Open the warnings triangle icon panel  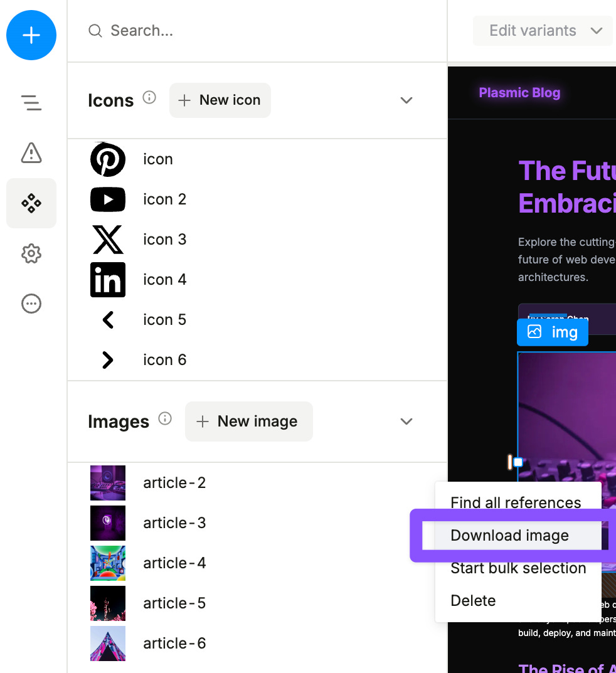click(x=31, y=153)
